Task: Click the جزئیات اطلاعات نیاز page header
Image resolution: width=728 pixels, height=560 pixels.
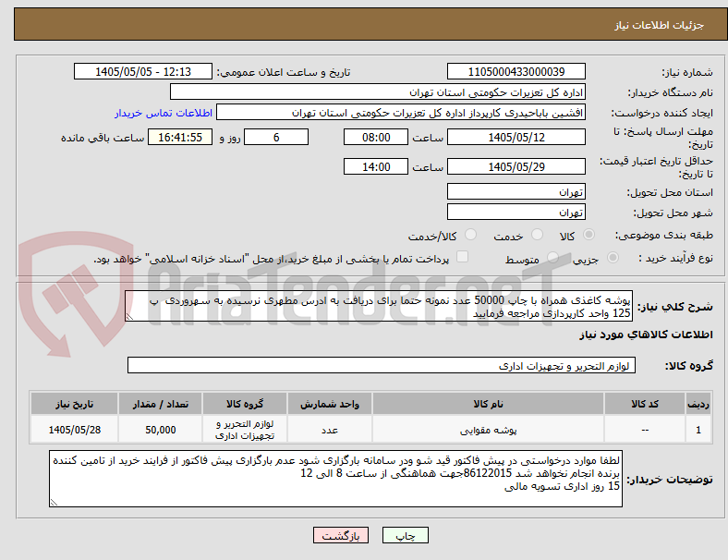Action: coord(660,25)
